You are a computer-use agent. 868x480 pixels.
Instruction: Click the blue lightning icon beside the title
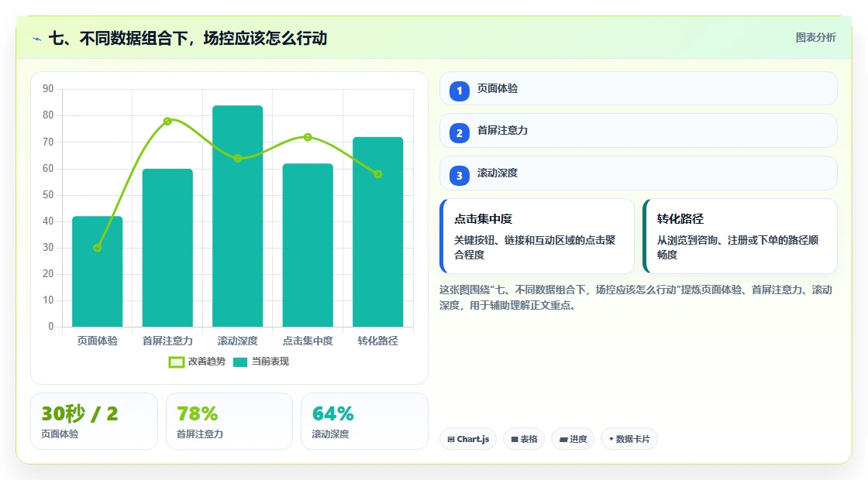coord(37,39)
